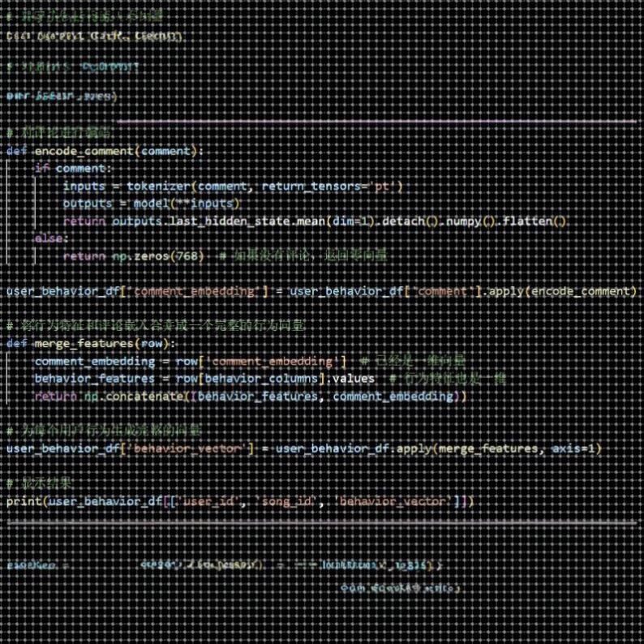The height and width of the screenshot is (644, 644).
Task: Click the 'user_id' string in print statement
Action: pyautogui.click(x=207, y=501)
